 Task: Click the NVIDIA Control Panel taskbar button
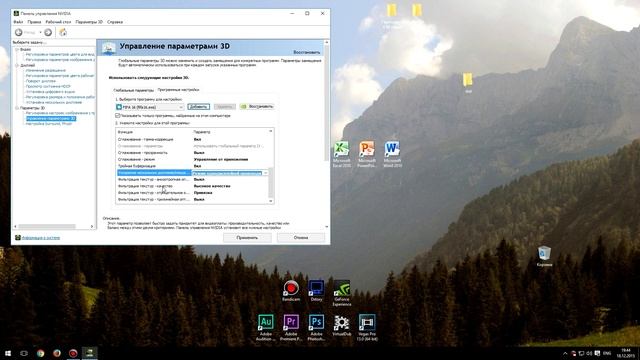point(90,353)
